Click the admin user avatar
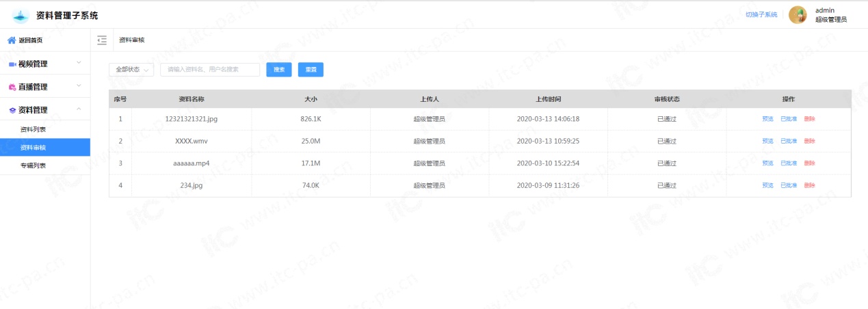The width and height of the screenshot is (868, 309). pyautogui.click(x=798, y=15)
